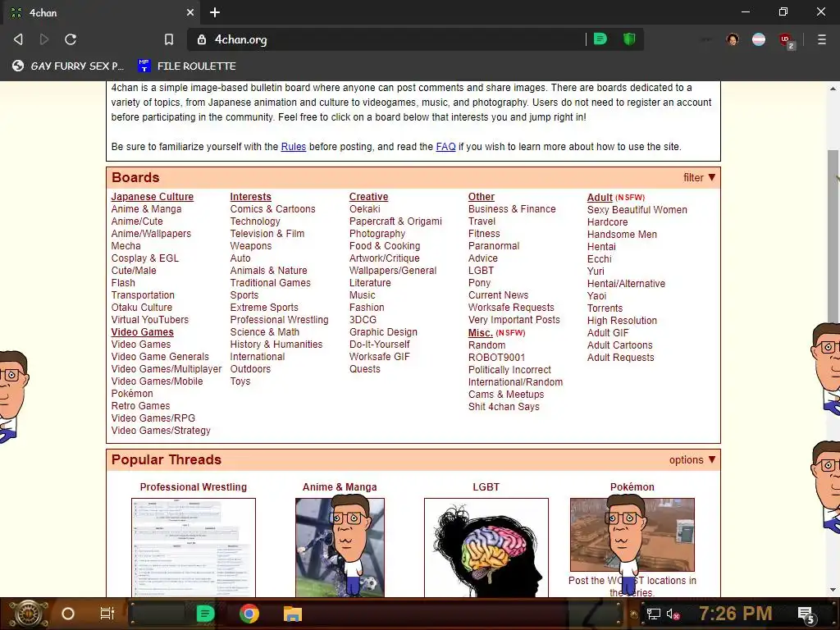Unmute the muted speaker tray icon
This screenshot has width=840, height=630.
[673, 614]
